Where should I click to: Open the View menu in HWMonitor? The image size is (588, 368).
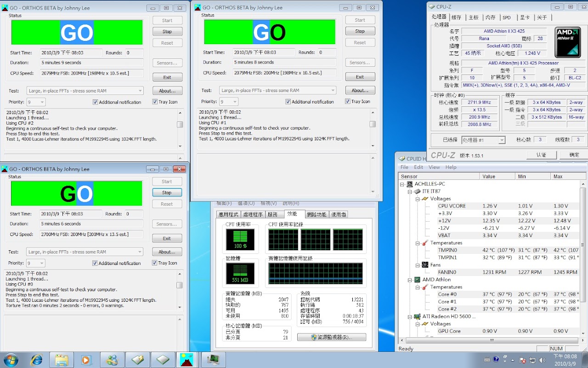pos(434,167)
